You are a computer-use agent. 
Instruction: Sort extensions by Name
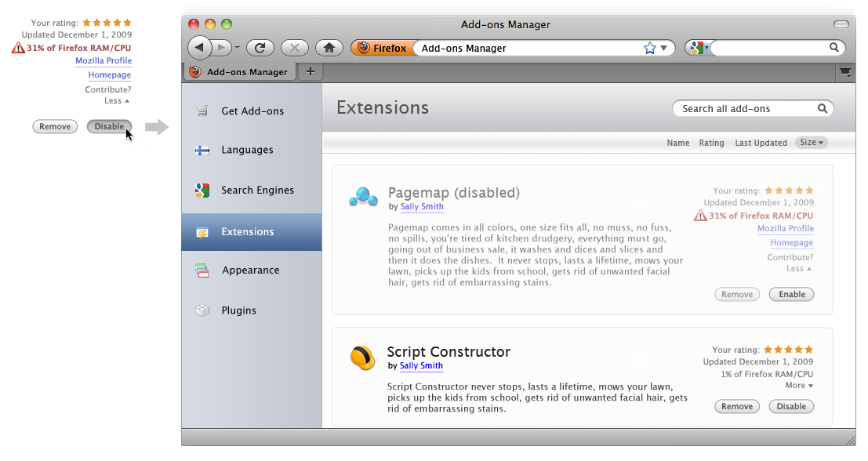(678, 143)
